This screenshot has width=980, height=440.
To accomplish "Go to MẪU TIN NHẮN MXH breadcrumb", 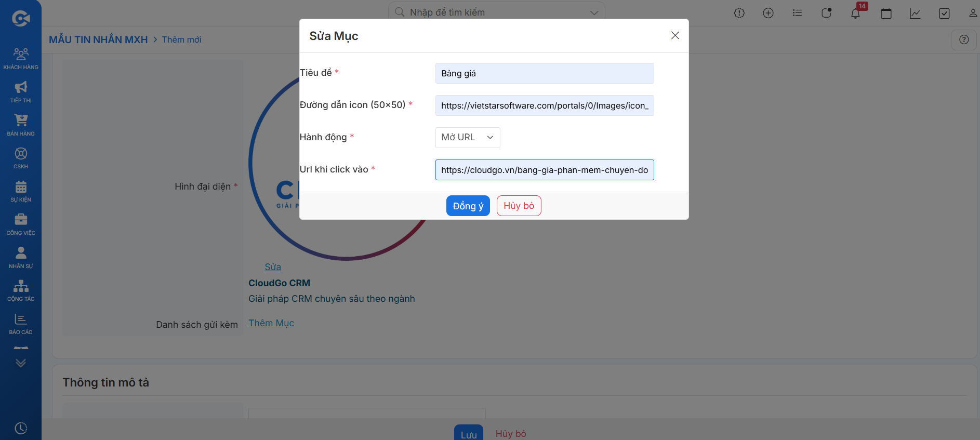I will click(98, 39).
